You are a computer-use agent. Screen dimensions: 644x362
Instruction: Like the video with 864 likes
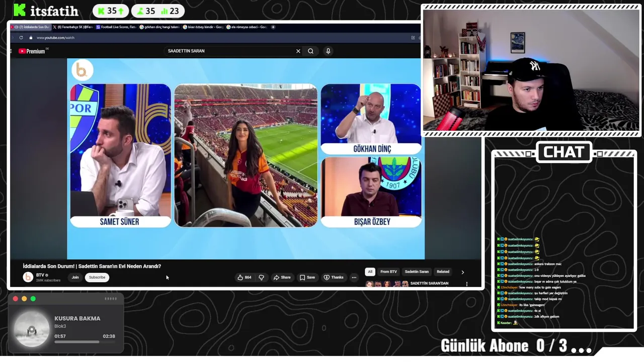point(245,278)
